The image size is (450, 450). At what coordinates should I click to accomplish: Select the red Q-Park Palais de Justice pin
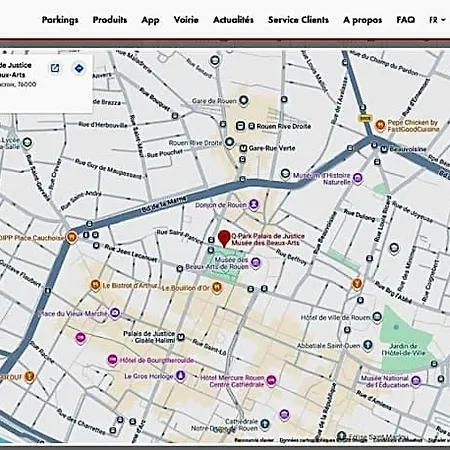click(x=224, y=239)
